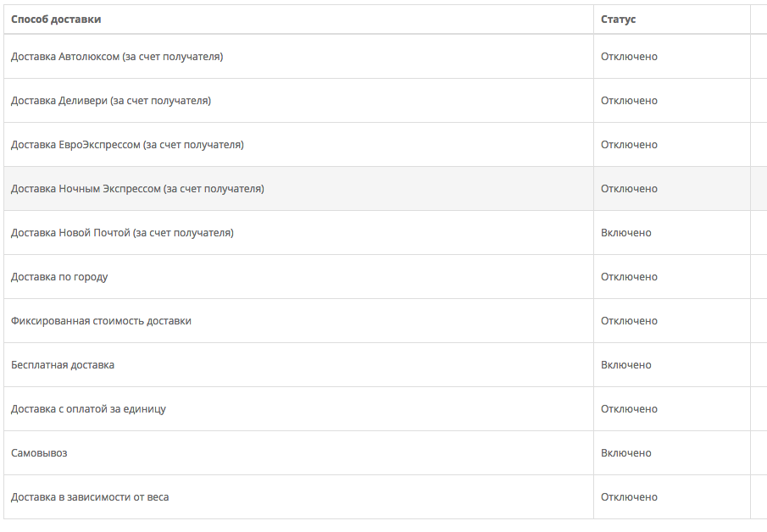Screen dimensions: 767x532
Task: Click "Отключено" status for delivery by weight
Action: [x=629, y=497]
